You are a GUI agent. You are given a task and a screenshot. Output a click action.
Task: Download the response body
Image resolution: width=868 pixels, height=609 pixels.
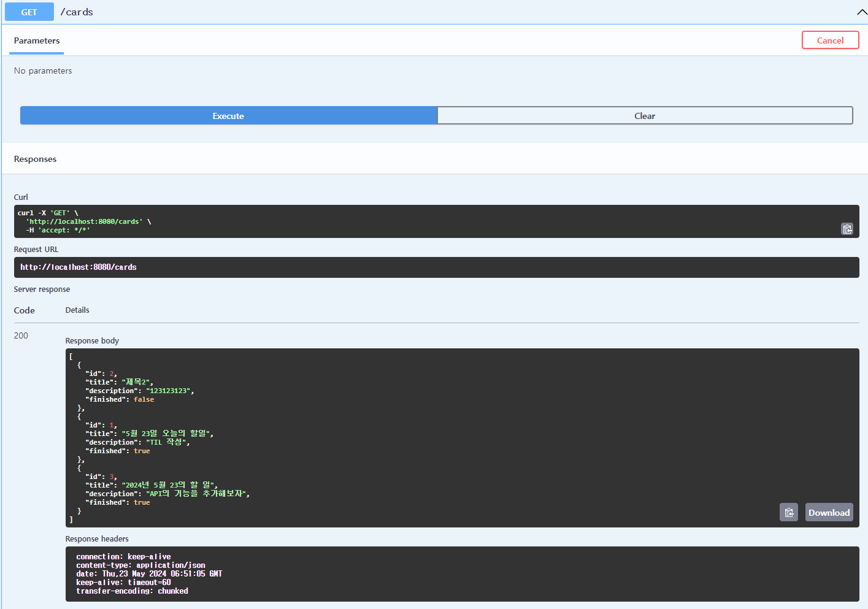coord(829,512)
